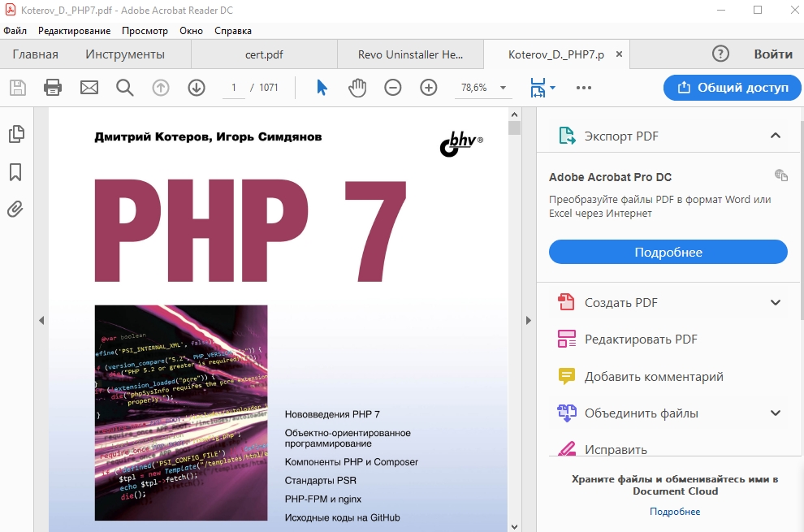Open the Окно menu
The image size is (804, 532).
192,31
